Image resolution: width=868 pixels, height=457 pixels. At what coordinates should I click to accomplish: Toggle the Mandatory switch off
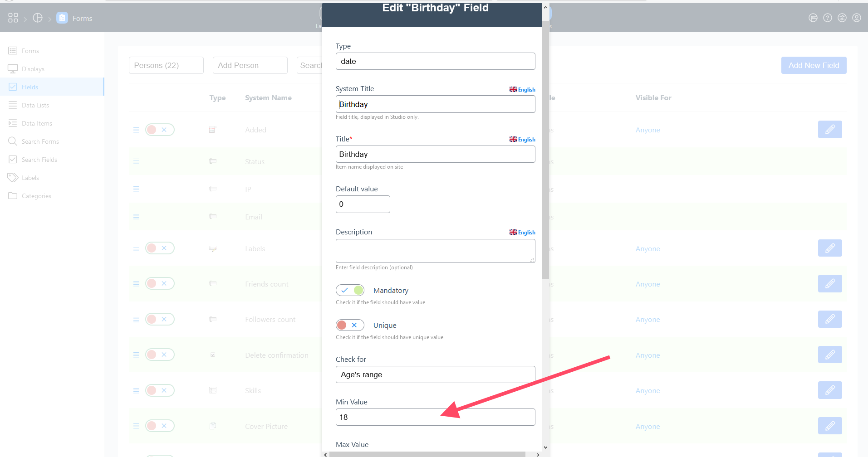(350, 290)
